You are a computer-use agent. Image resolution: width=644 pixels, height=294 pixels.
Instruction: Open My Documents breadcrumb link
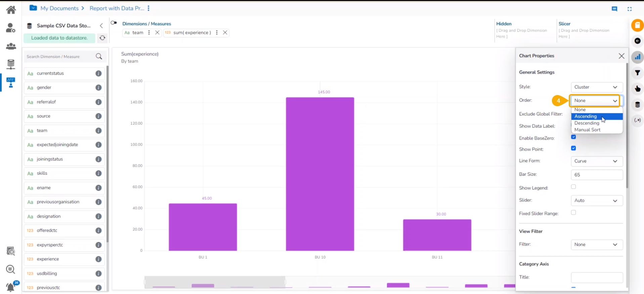(59, 8)
